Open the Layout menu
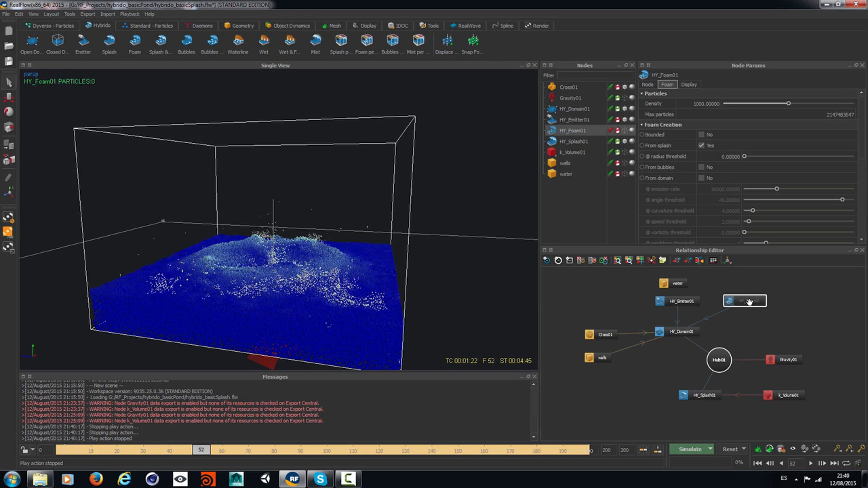The width and height of the screenshot is (868, 488). (51, 14)
